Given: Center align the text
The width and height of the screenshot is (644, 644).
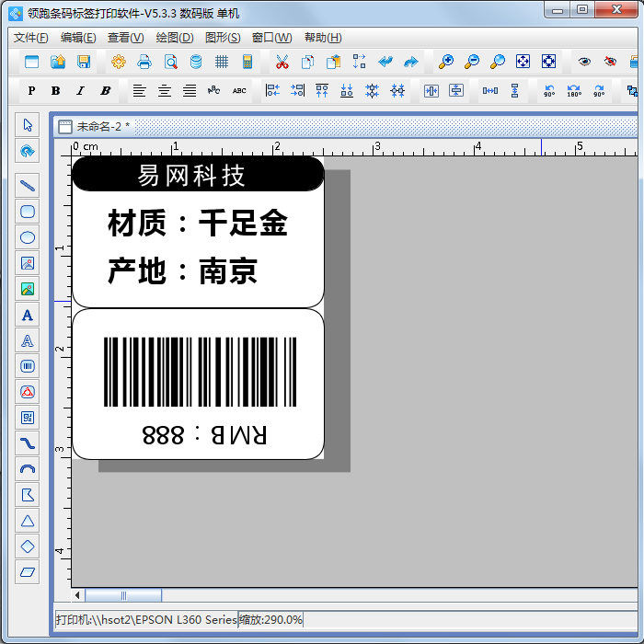Looking at the screenshot, I should (x=165, y=91).
